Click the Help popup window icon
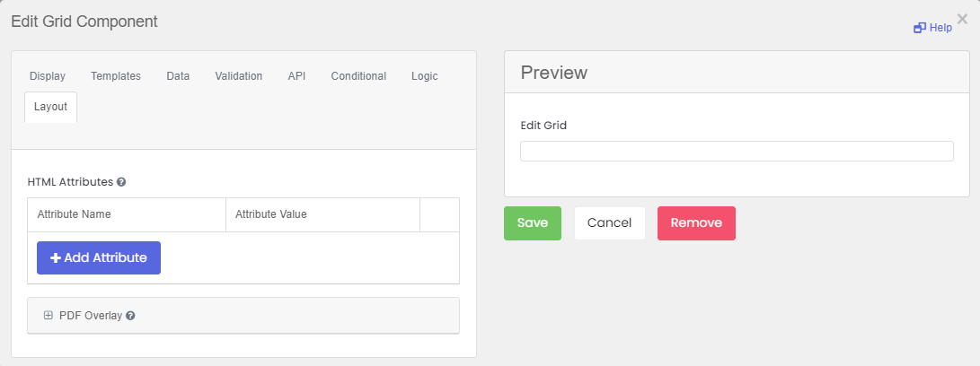 pyautogui.click(x=920, y=28)
